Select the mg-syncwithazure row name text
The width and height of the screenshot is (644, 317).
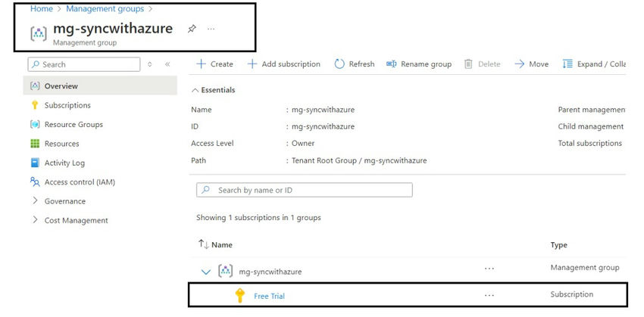pos(270,272)
